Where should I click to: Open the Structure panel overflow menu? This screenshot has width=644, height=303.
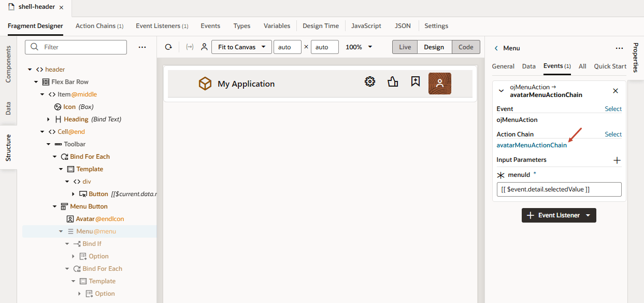(142, 47)
